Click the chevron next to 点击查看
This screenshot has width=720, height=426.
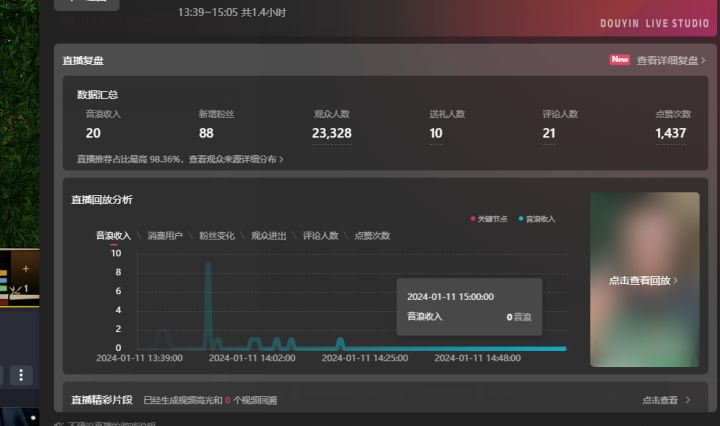point(687,400)
